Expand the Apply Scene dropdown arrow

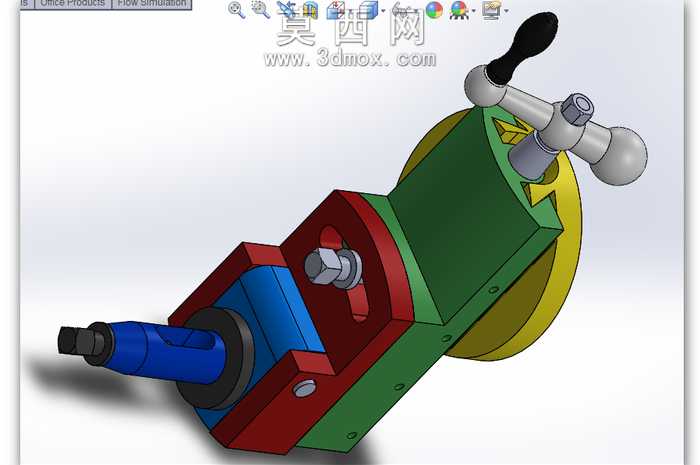(x=473, y=11)
